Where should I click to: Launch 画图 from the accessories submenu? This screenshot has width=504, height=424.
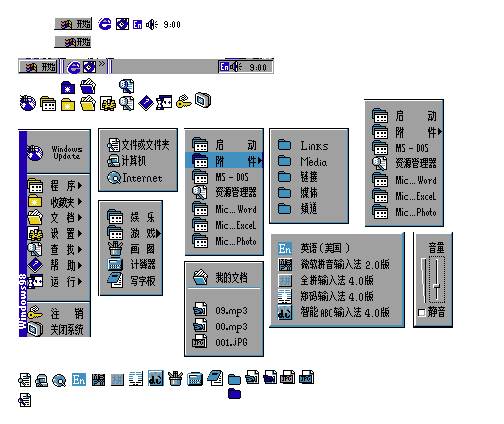131,249
